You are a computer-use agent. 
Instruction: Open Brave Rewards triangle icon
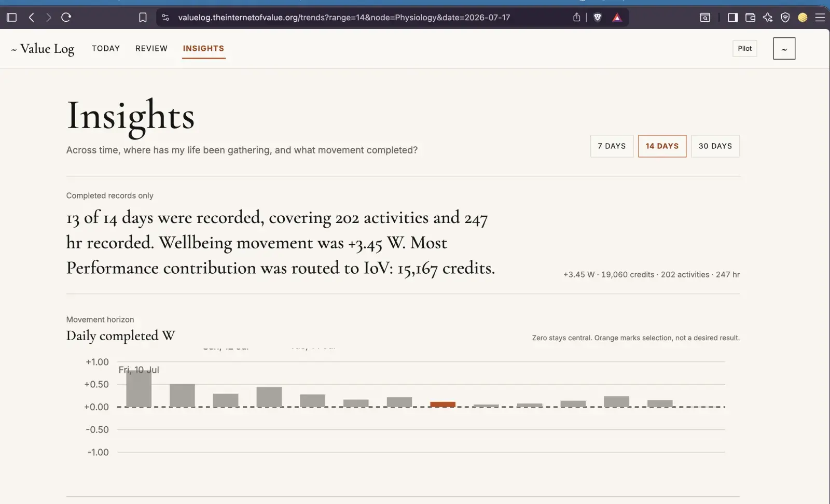(x=617, y=18)
